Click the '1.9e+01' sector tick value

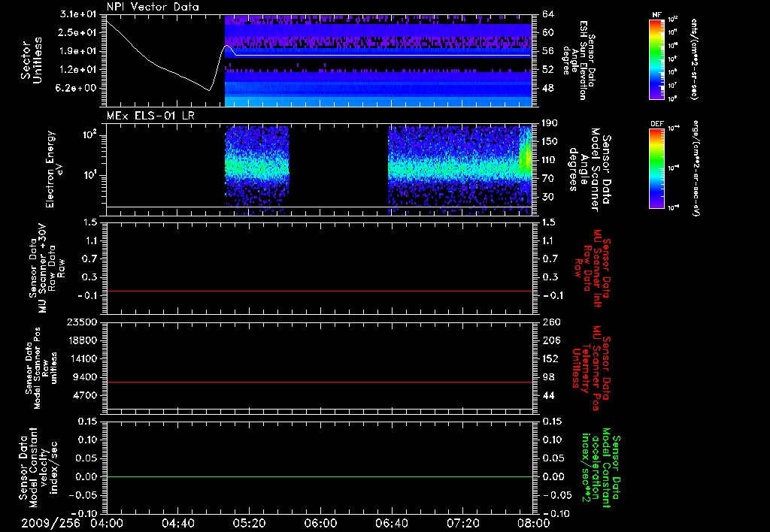[x=78, y=51]
